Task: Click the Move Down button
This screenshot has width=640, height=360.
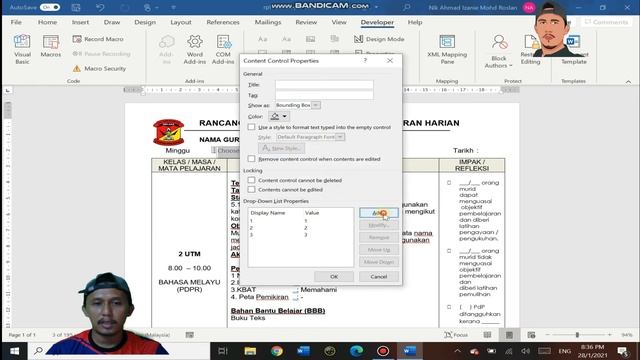Action: (x=379, y=262)
